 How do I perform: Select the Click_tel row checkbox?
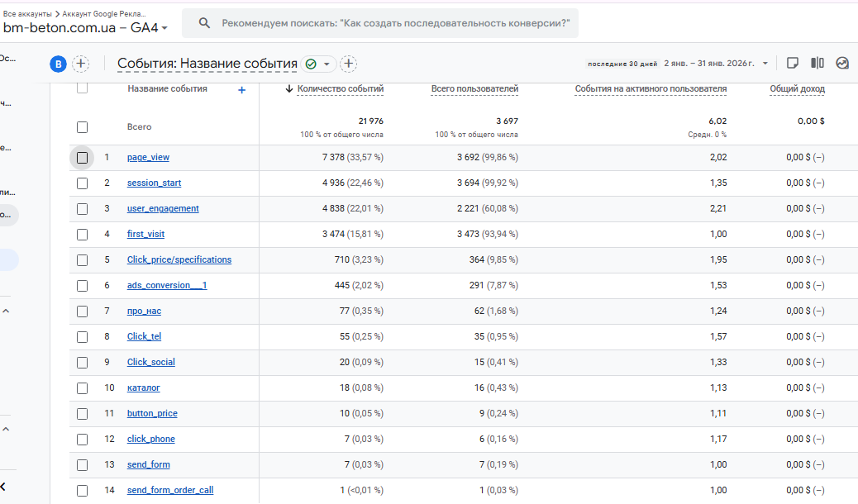(82, 336)
